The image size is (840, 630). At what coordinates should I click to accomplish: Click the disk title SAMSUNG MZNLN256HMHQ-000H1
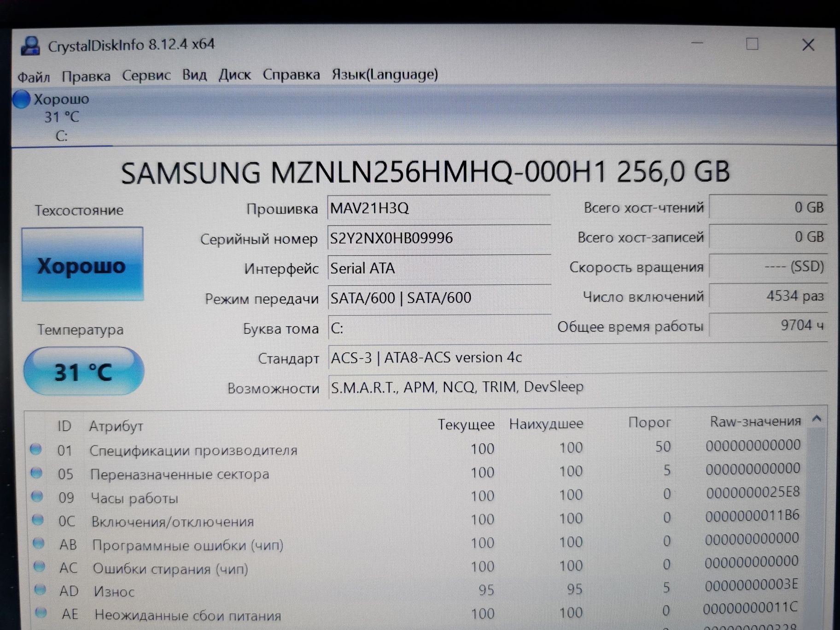pyautogui.click(x=364, y=173)
